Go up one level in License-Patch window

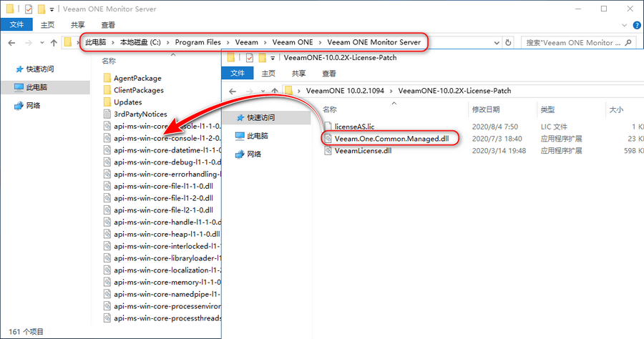tap(274, 91)
